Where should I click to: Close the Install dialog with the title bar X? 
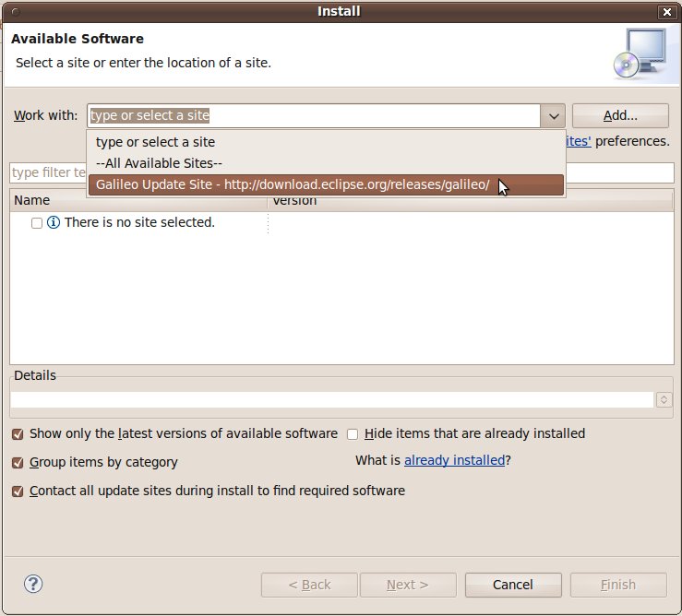pyautogui.click(x=666, y=12)
